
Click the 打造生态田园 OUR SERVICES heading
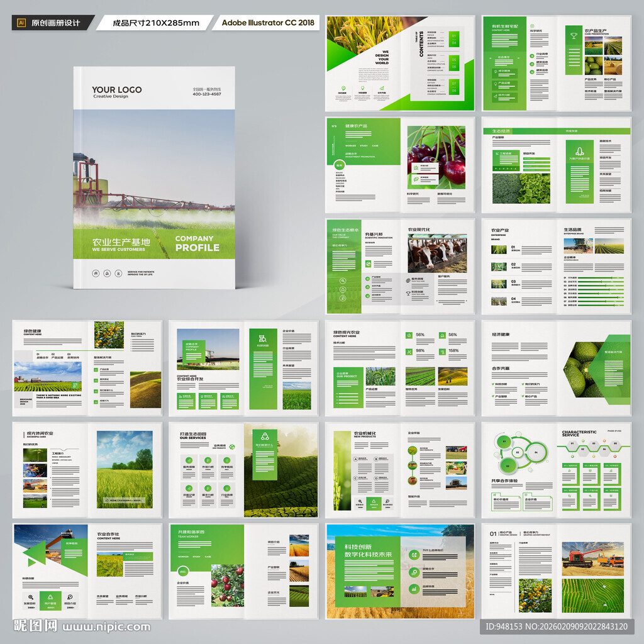click(x=193, y=436)
